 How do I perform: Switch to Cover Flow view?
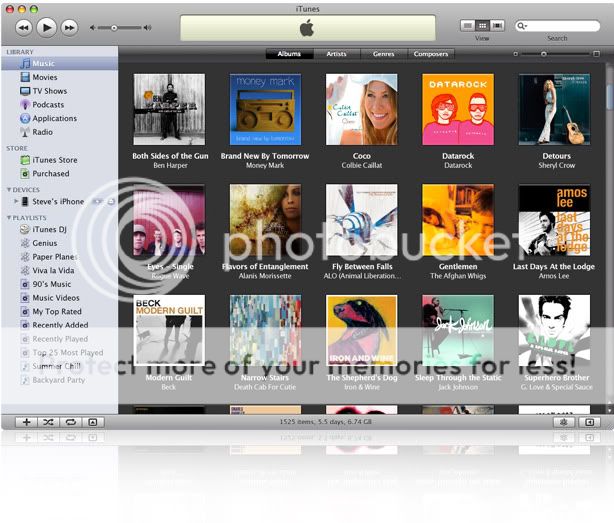[497, 25]
